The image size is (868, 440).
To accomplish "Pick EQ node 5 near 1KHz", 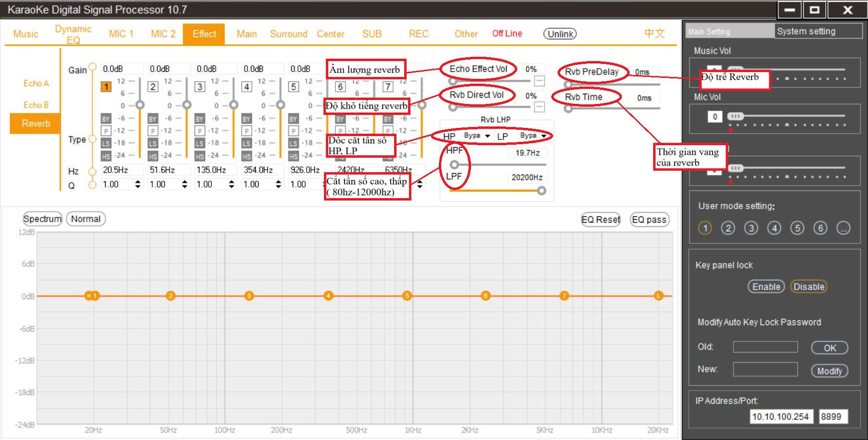I will click(x=407, y=296).
